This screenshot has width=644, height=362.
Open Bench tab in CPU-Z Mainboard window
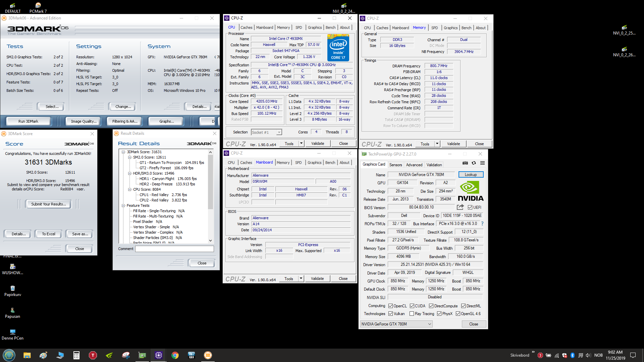pyautogui.click(x=330, y=163)
